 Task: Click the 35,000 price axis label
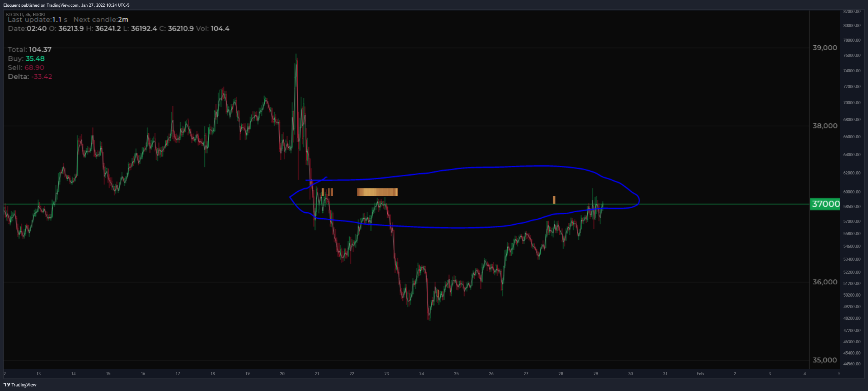tap(825, 360)
